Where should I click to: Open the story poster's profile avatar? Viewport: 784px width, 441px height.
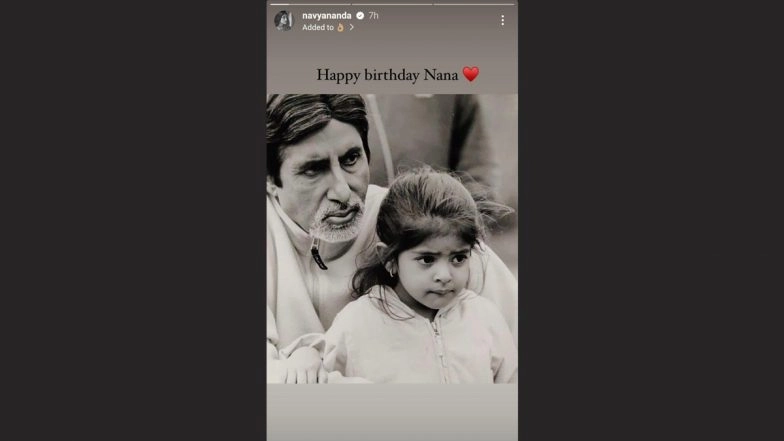pos(284,20)
